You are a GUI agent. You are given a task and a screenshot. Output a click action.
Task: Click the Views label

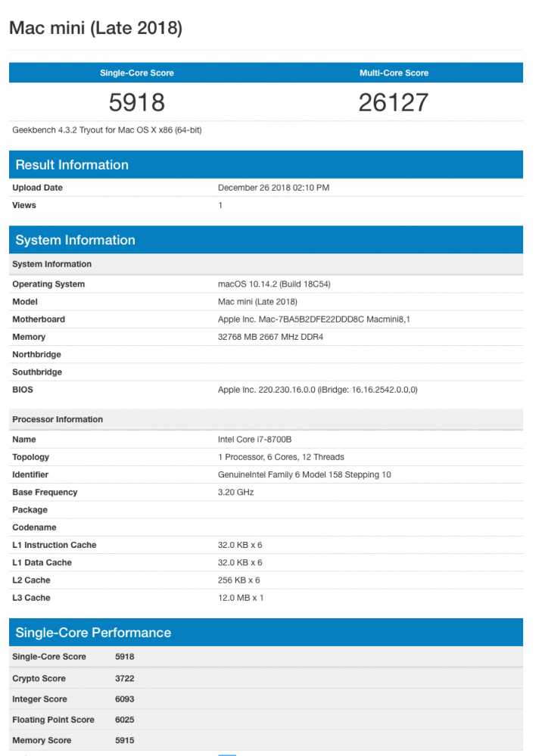click(24, 205)
